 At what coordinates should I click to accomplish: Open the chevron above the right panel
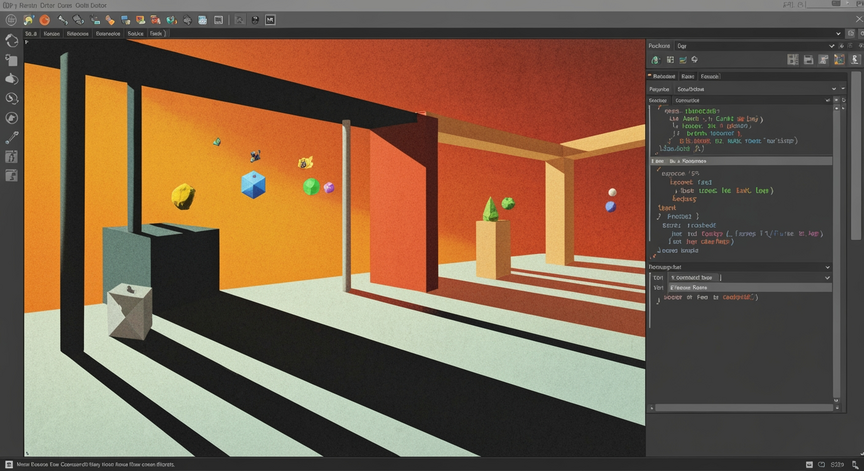coord(838,34)
